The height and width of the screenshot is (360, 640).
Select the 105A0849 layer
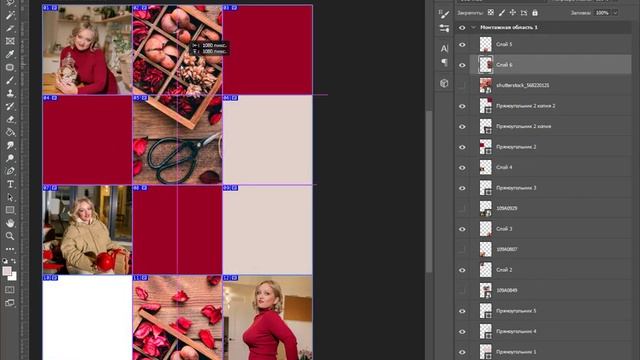pos(550,291)
